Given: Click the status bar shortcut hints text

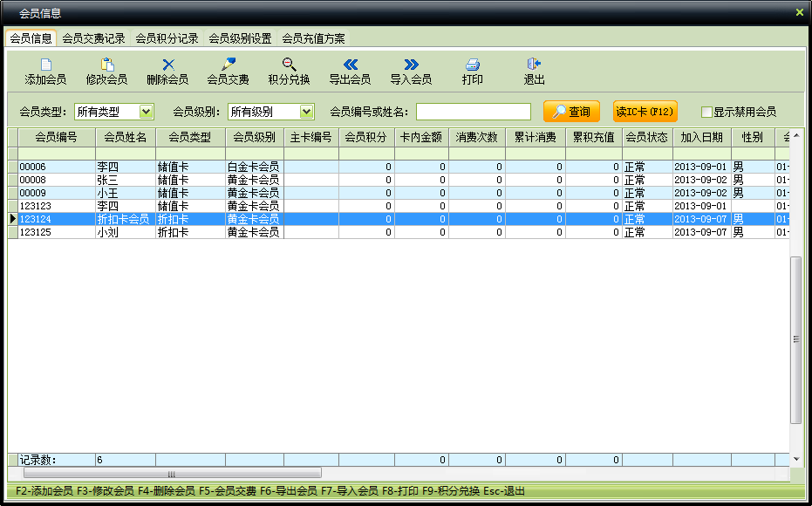Looking at the screenshot, I should [270, 491].
